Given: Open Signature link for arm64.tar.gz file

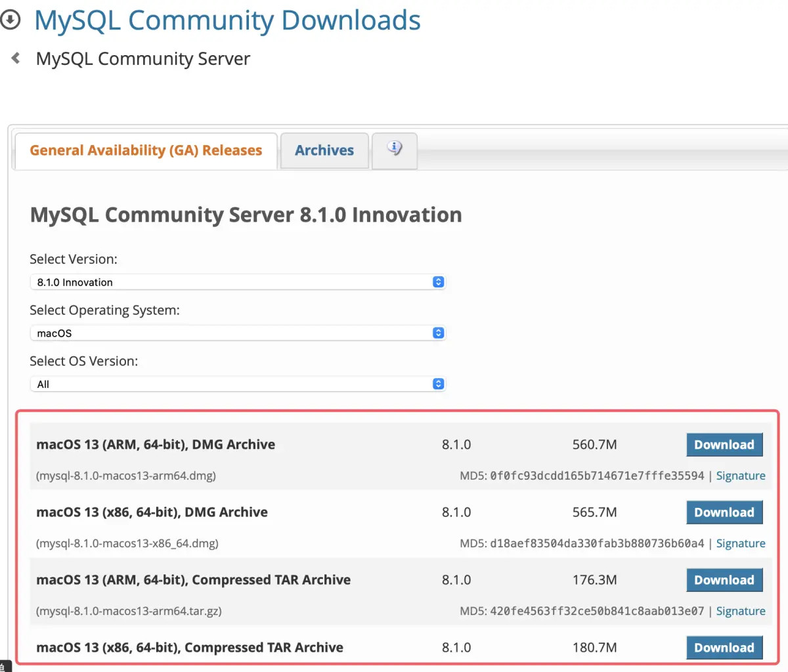Looking at the screenshot, I should 741,611.
